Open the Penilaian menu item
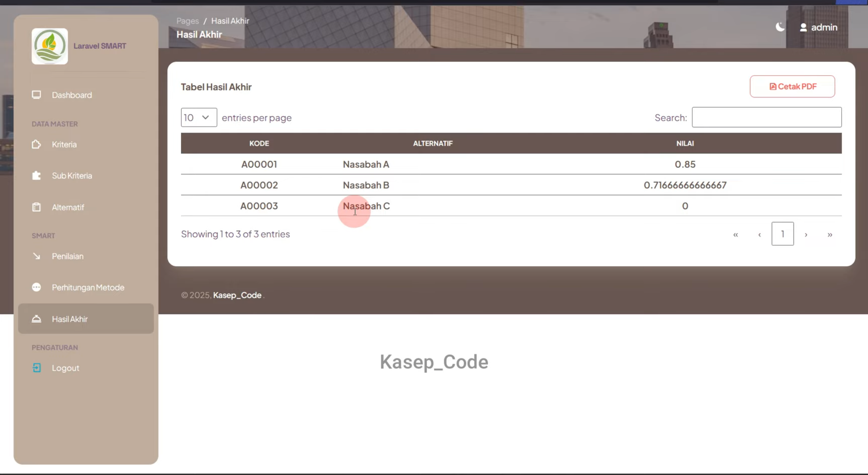Screen dimensions: 868x475 pos(86,256)
